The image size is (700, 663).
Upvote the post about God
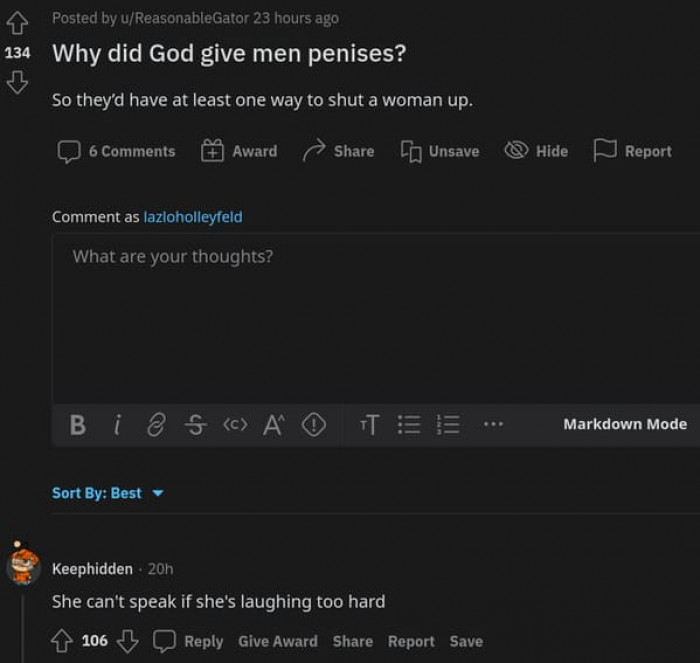coord(17,21)
